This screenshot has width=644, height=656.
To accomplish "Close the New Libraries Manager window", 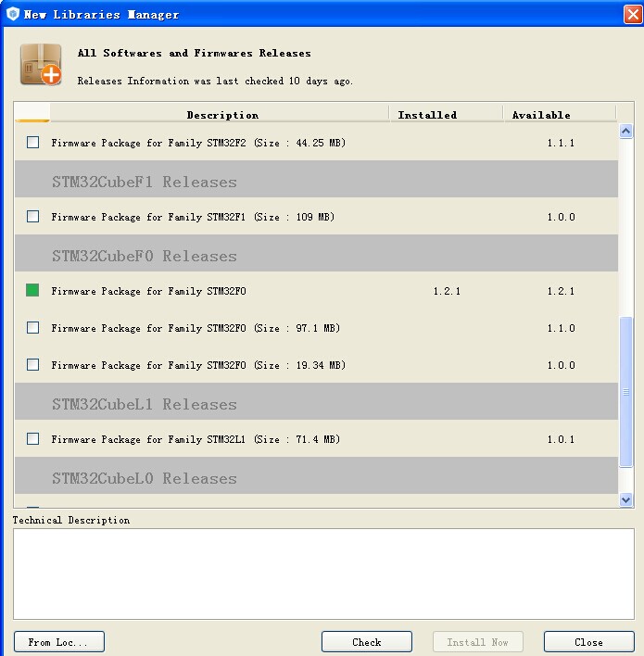I will [x=633, y=14].
